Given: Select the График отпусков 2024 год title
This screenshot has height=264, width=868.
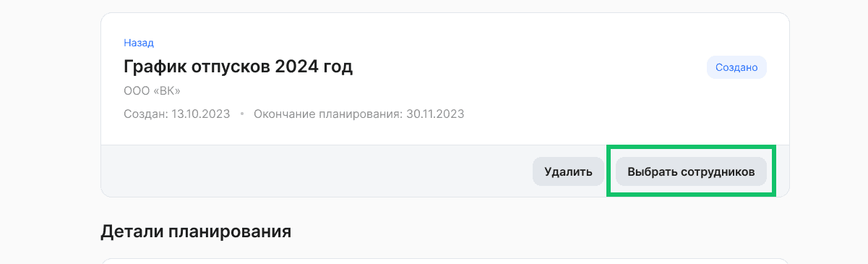Looking at the screenshot, I should (238, 67).
